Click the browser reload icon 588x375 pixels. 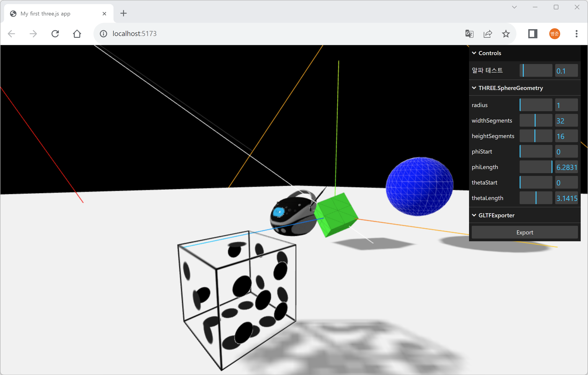click(x=55, y=34)
